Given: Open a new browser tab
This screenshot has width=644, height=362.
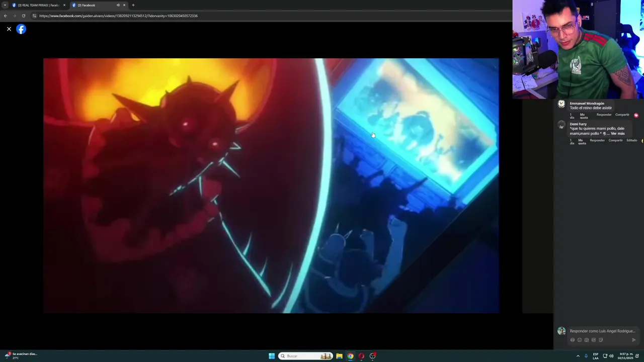Looking at the screenshot, I should (x=133, y=5).
